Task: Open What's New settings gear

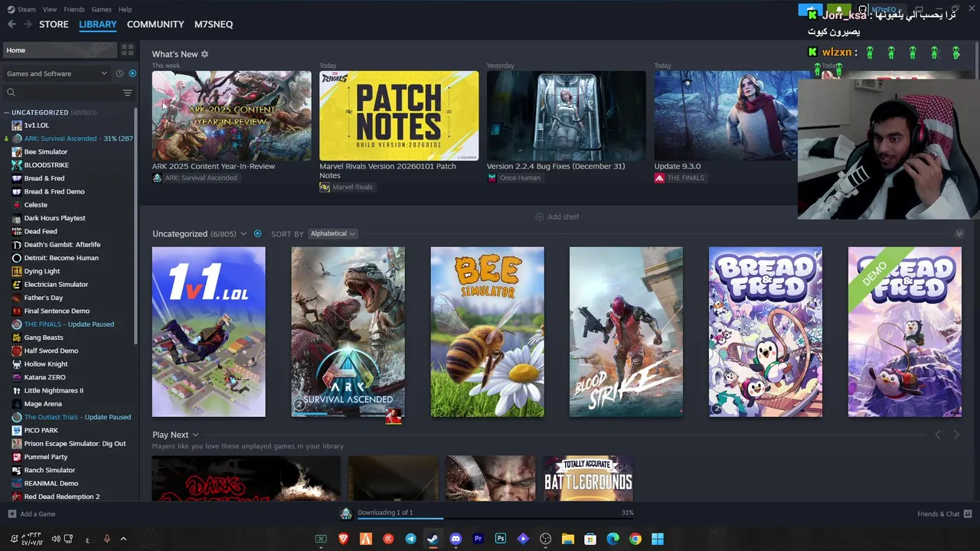Action: pos(204,54)
